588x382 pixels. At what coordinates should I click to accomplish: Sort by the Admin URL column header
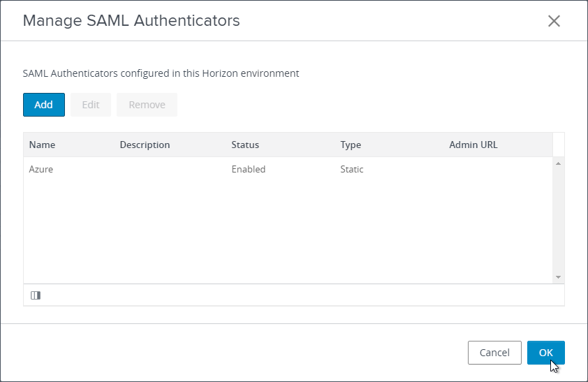(473, 145)
